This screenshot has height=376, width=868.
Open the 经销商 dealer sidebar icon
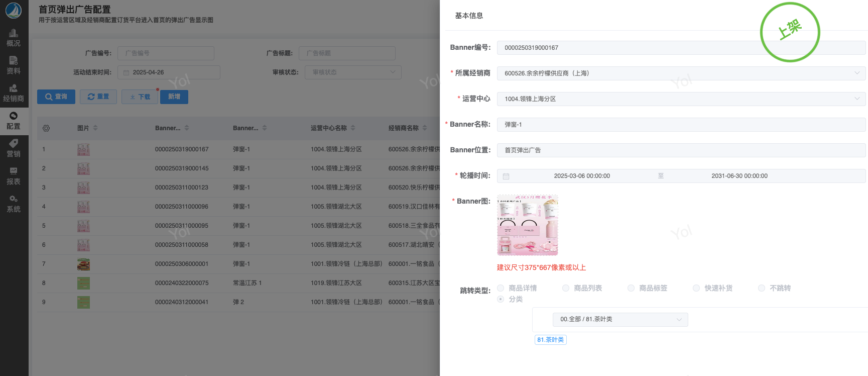tap(14, 93)
